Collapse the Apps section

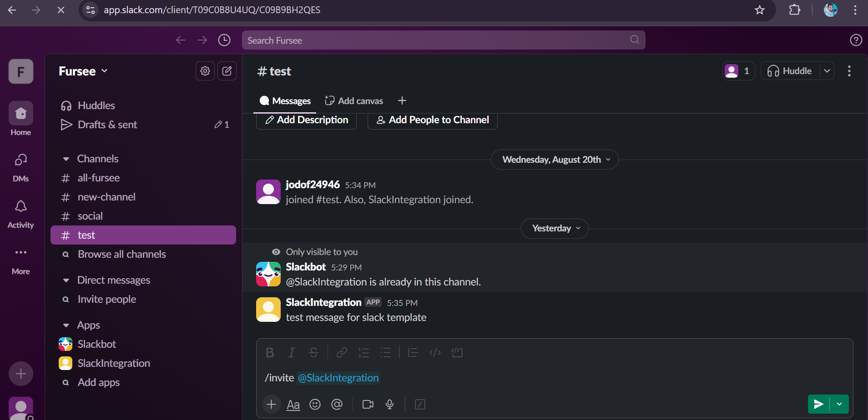[66, 325]
